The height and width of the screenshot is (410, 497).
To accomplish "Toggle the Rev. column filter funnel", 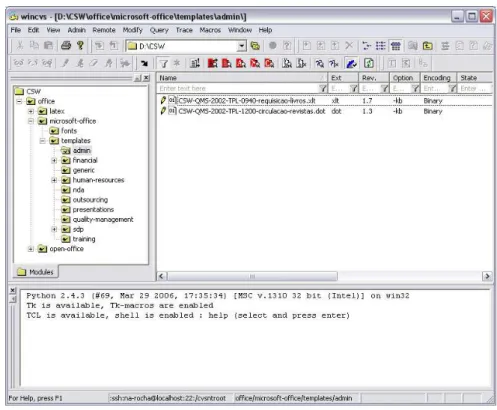I will 384,88.
